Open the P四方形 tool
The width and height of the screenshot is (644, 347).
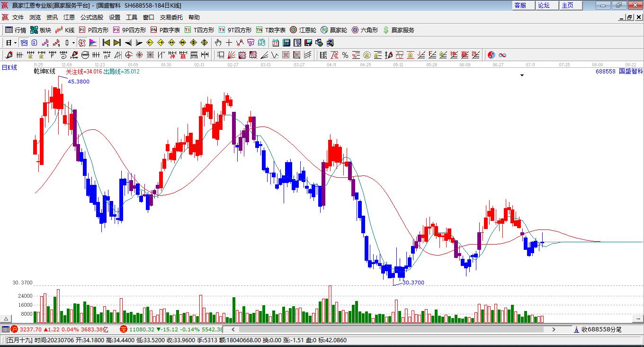tap(94, 30)
